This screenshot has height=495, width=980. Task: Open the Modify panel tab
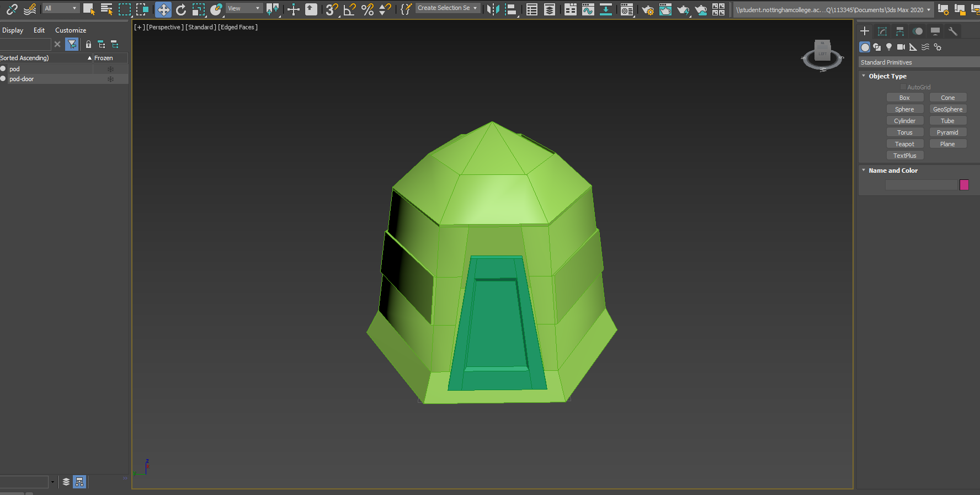882,31
